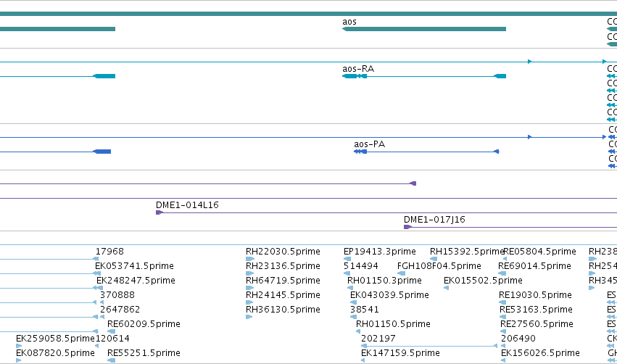This screenshot has height=364, width=617.
Task: Select the RE60209.5prime EST block
Action: coord(112,331)
